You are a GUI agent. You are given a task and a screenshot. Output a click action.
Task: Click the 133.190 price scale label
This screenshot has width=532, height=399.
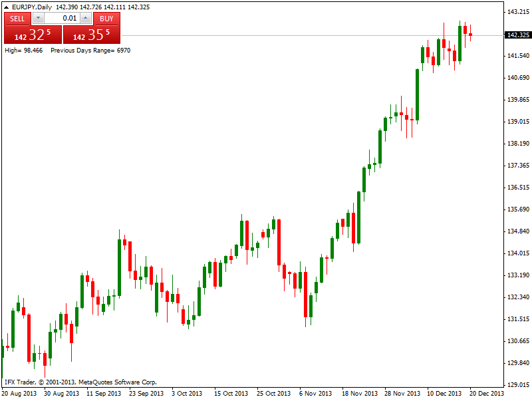click(519, 275)
